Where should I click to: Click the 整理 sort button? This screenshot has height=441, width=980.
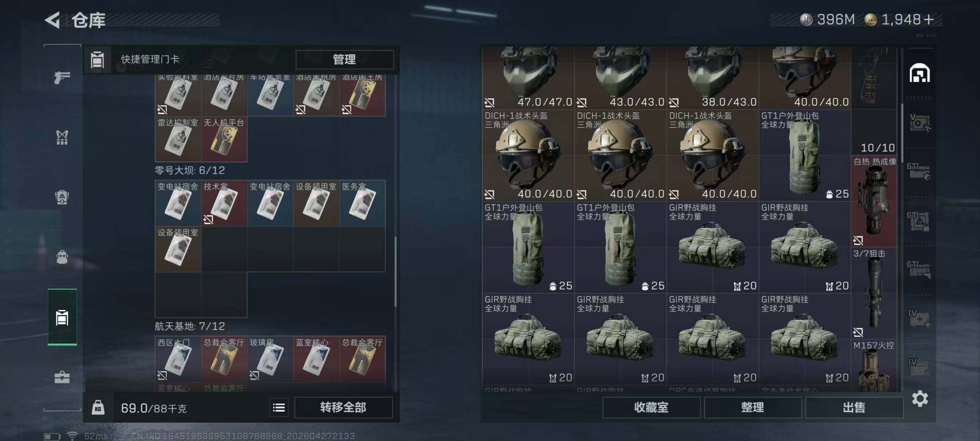[752, 408]
